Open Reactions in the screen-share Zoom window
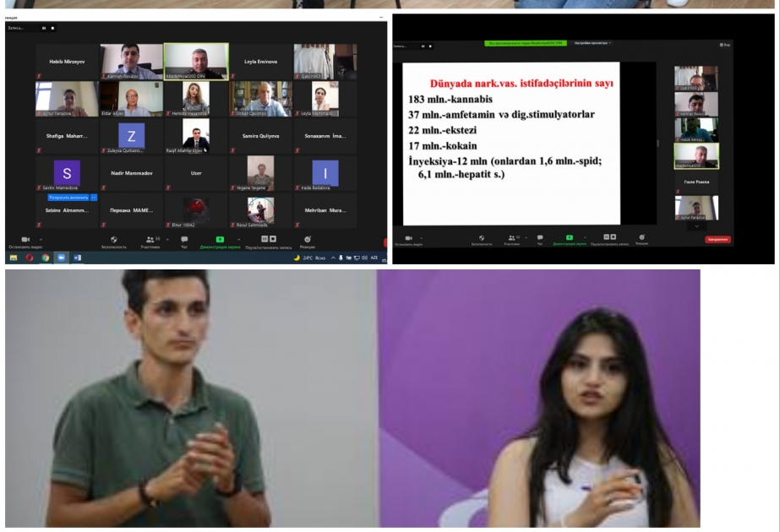 (x=641, y=240)
